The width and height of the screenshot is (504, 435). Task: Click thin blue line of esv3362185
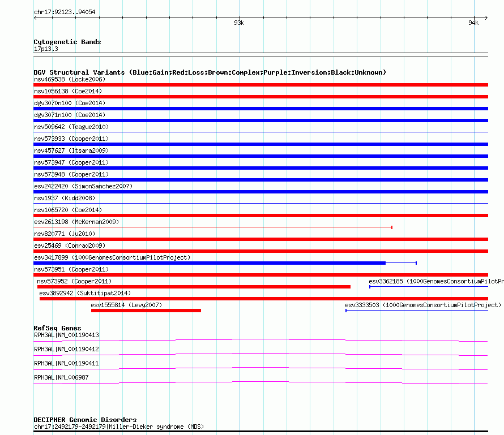(429, 287)
